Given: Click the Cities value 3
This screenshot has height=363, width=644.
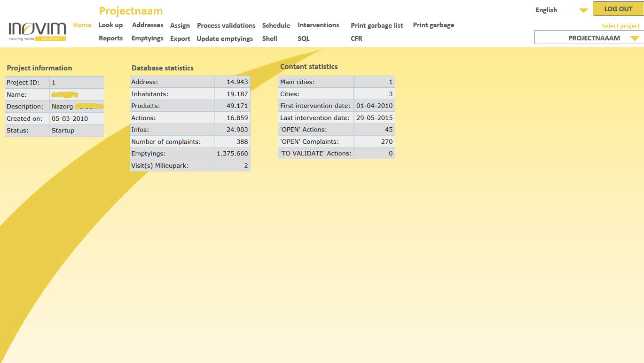Looking at the screenshot, I should coord(391,94).
